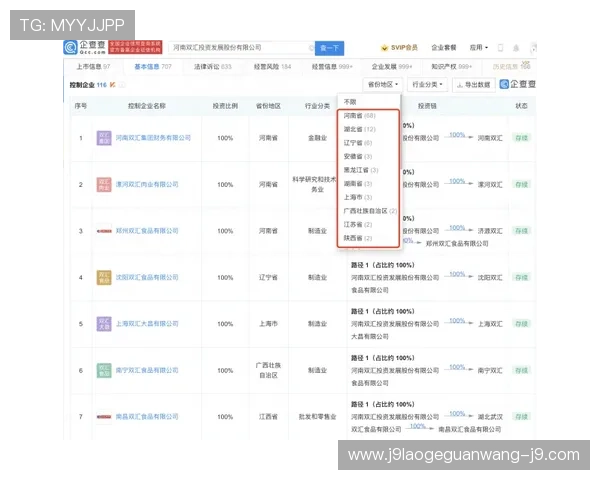Collapse the 省份地区 filter dropdown
600x480 pixels.
pyautogui.click(x=383, y=84)
